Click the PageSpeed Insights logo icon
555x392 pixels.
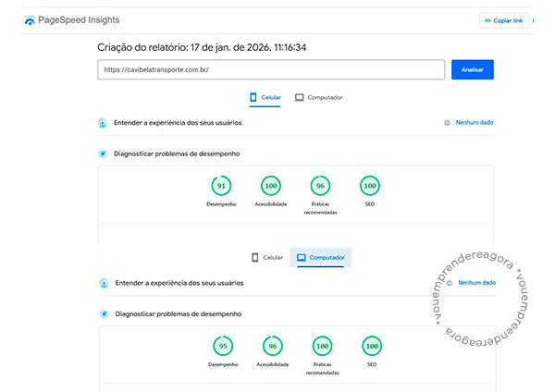pyautogui.click(x=30, y=20)
